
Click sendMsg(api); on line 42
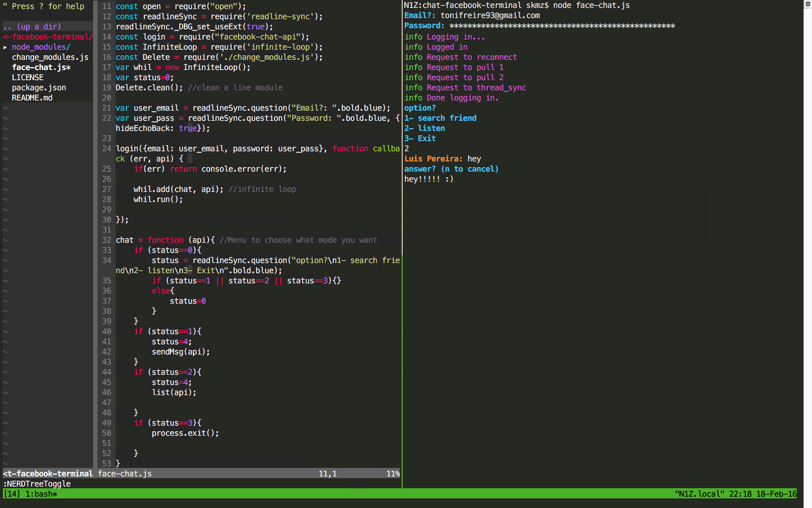(181, 352)
